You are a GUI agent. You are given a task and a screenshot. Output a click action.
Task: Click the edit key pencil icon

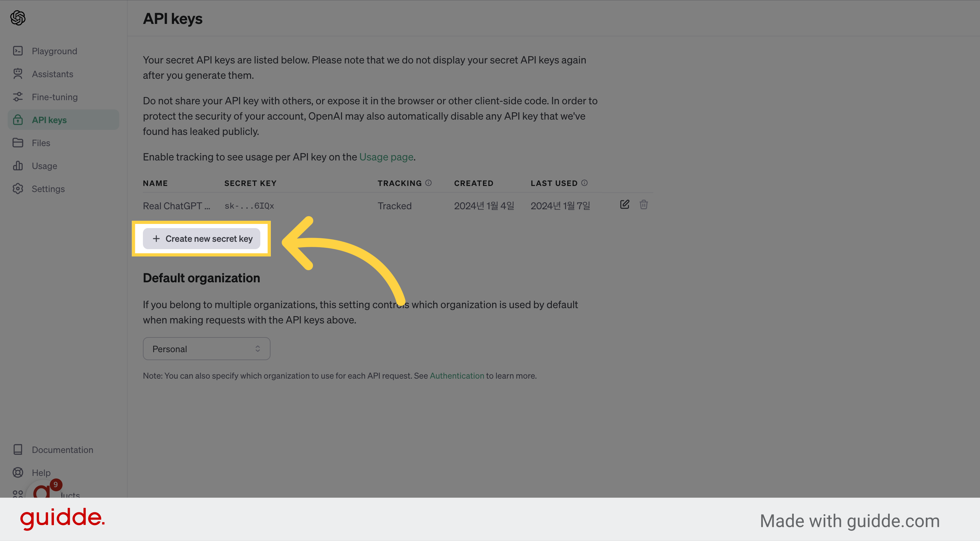tap(624, 205)
